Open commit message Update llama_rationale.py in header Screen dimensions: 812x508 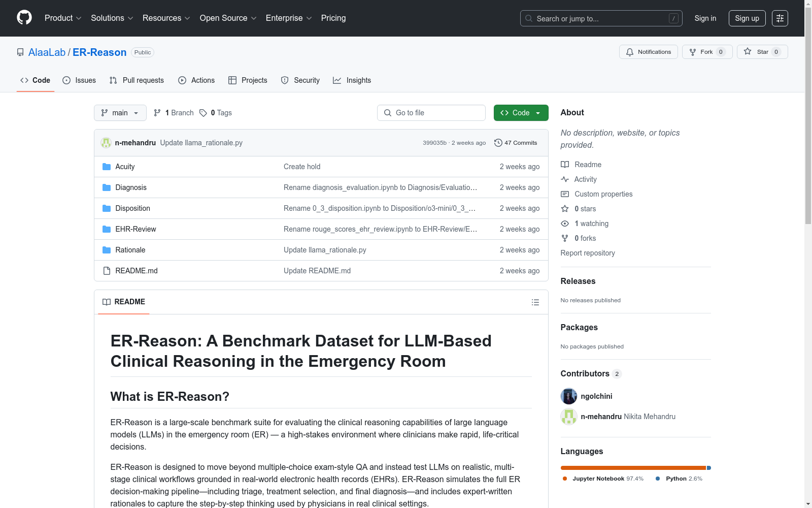[x=201, y=143]
